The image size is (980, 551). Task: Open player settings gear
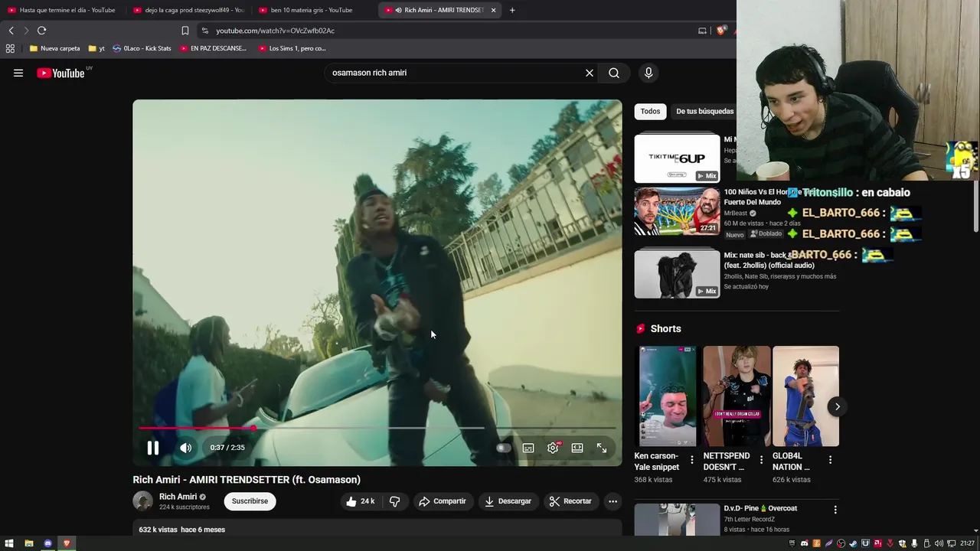coord(553,448)
